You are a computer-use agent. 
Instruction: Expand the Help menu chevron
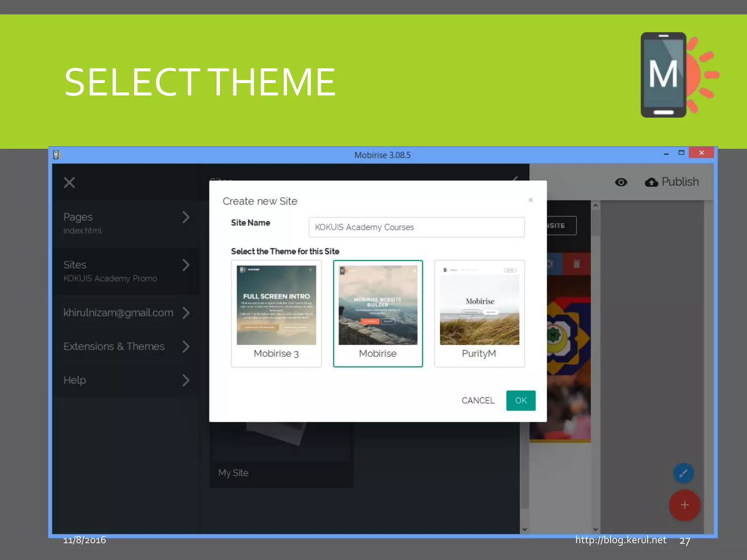coord(186,380)
